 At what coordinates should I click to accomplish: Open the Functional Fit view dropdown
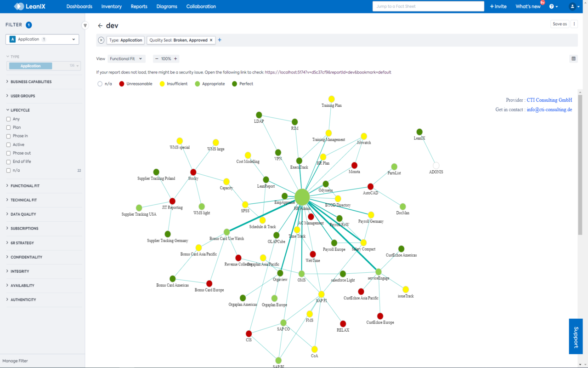click(x=126, y=59)
